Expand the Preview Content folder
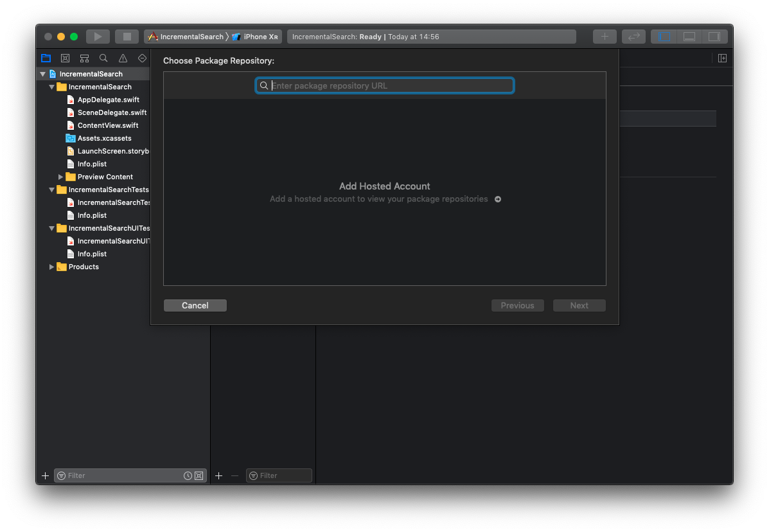The width and height of the screenshot is (769, 532). [60, 177]
